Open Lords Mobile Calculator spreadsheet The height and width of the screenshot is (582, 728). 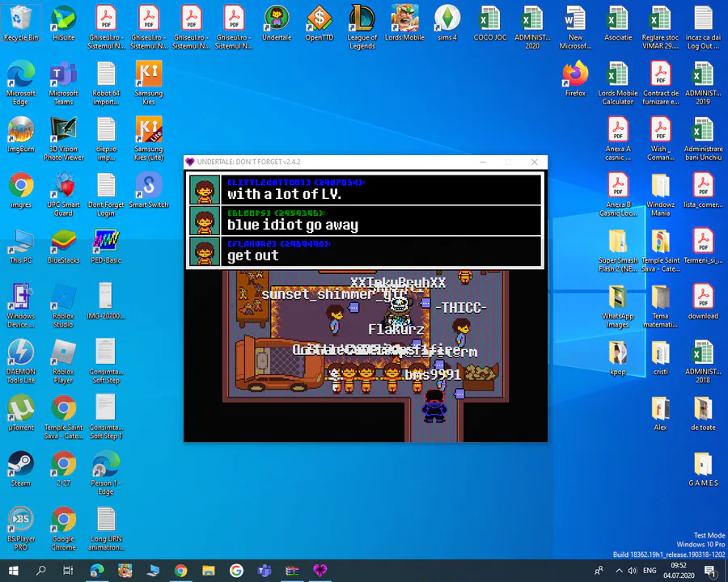(618, 82)
